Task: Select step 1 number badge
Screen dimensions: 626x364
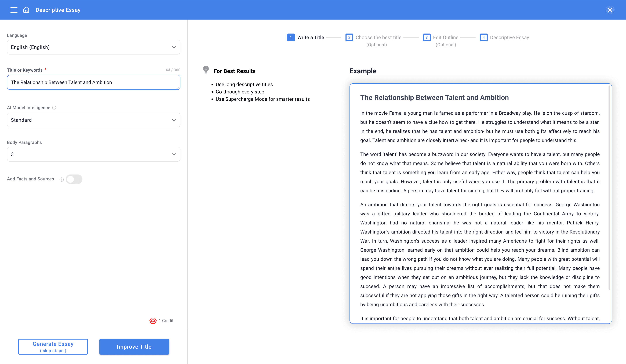Action: click(x=291, y=38)
